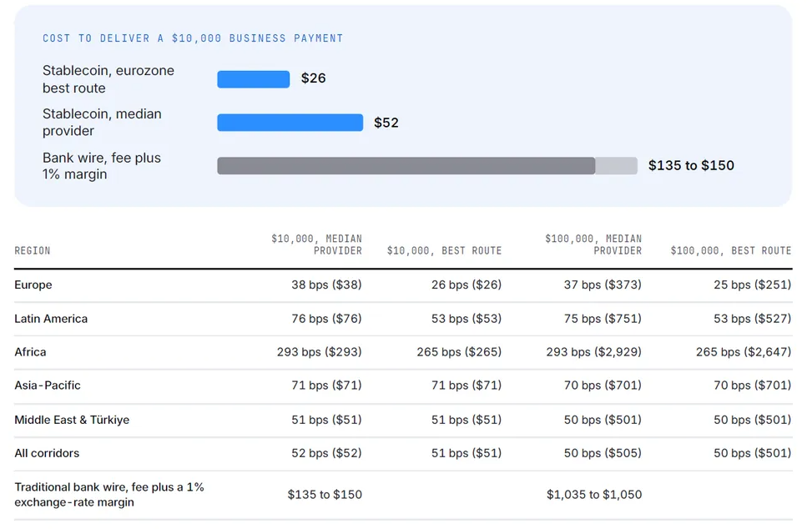Click the "REGION" column header
812x529 pixels.
click(x=32, y=251)
